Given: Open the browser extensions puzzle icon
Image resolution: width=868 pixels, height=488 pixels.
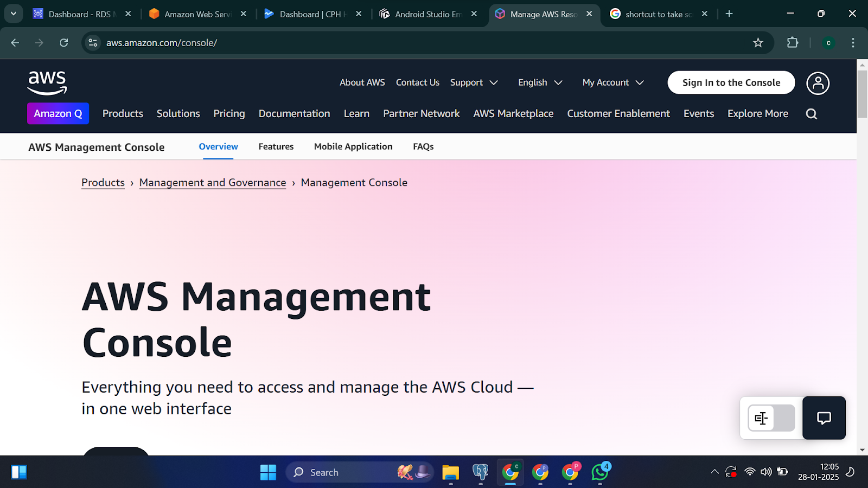Looking at the screenshot, I should (x=793, y=43).
